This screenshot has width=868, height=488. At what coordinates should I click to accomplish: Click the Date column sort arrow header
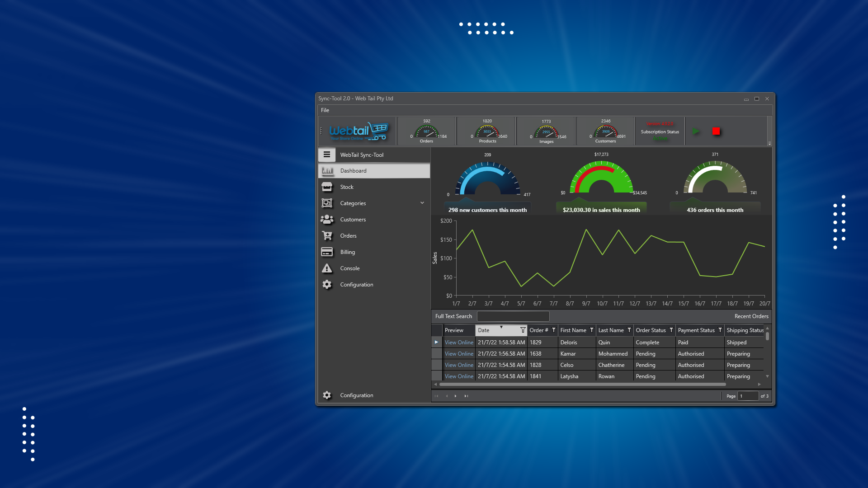(x=501, y=328)
